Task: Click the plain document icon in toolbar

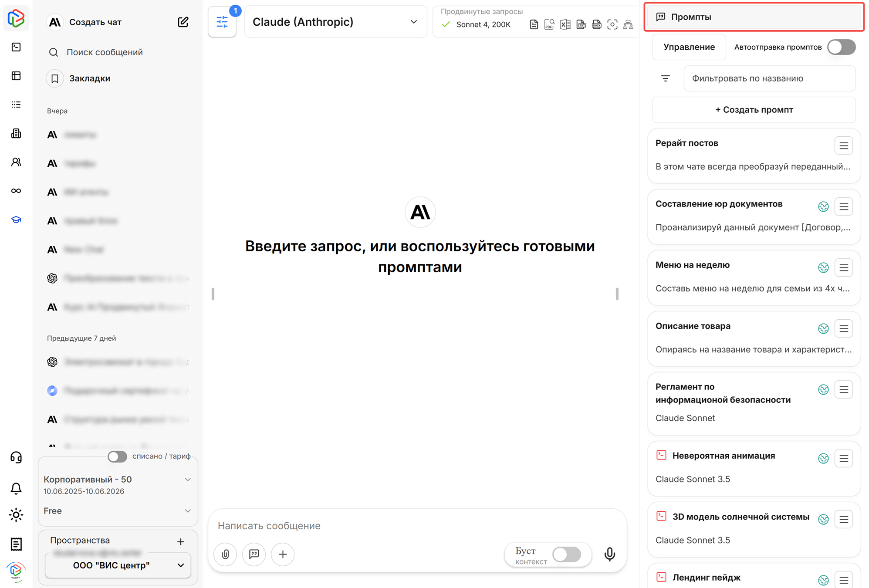Action: pyautogui.click(x=534, y=24)
